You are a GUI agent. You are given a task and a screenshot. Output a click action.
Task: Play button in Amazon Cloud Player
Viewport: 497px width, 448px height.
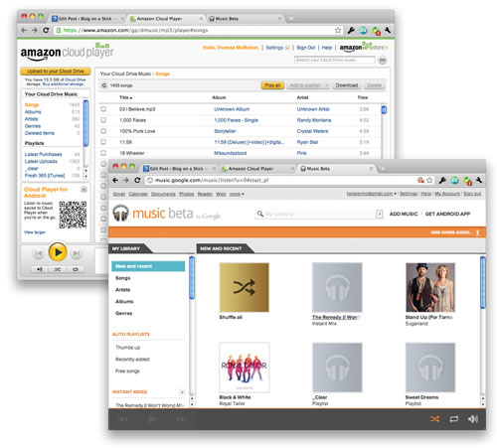coord(58,252)
